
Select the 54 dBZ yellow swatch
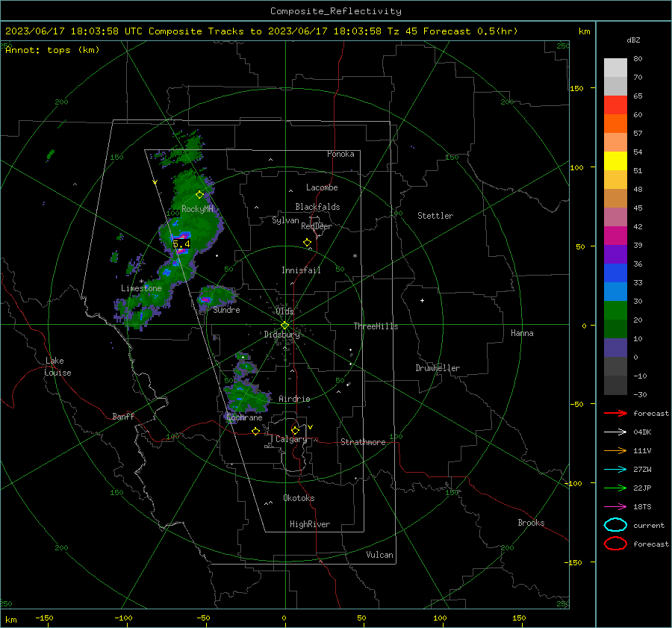(615, 161)
